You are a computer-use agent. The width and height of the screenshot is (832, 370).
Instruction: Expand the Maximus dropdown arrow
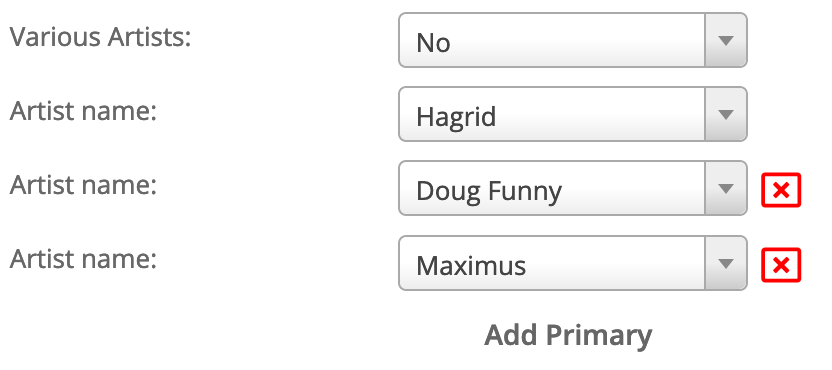pyautogui.click(x=725, y=263)
